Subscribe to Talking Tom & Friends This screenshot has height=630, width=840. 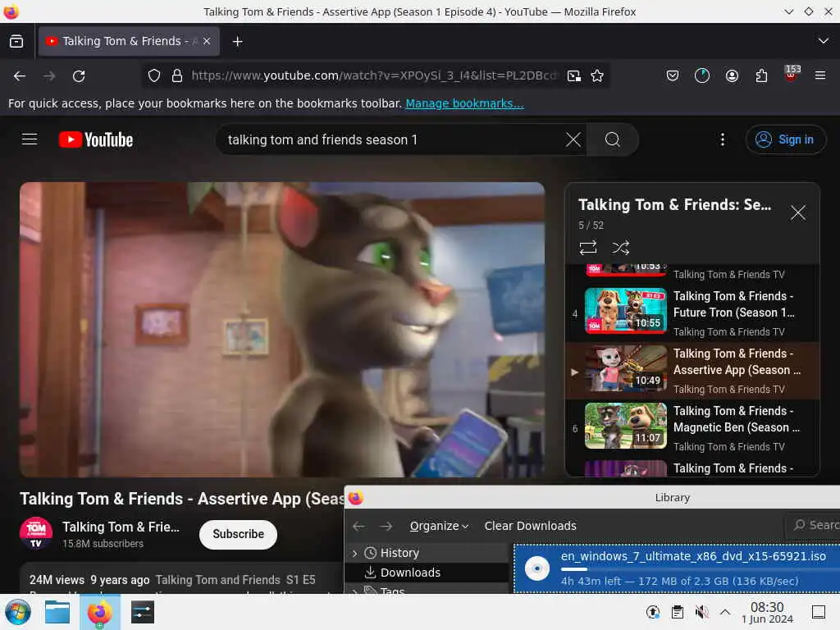239,534
